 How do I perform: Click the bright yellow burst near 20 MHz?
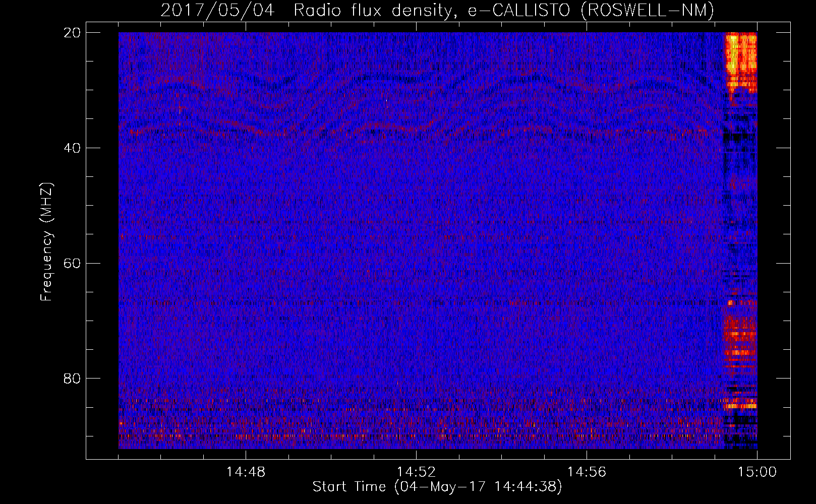[741, 62]
